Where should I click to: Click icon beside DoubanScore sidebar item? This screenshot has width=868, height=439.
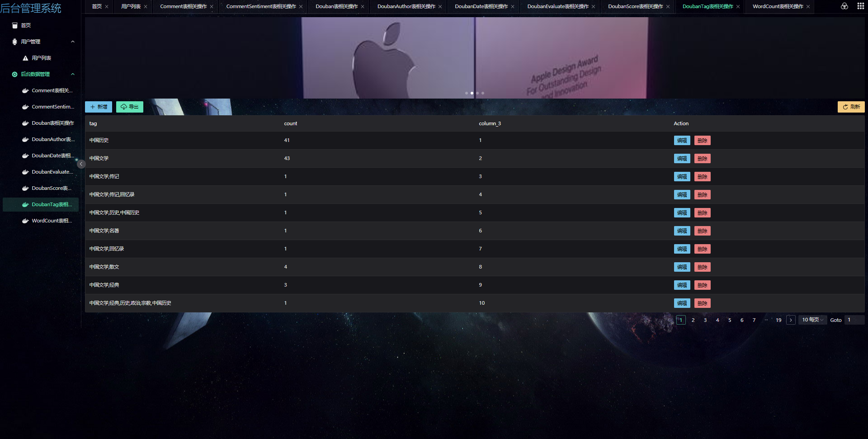pyautogui.click(x=25, y=188)
